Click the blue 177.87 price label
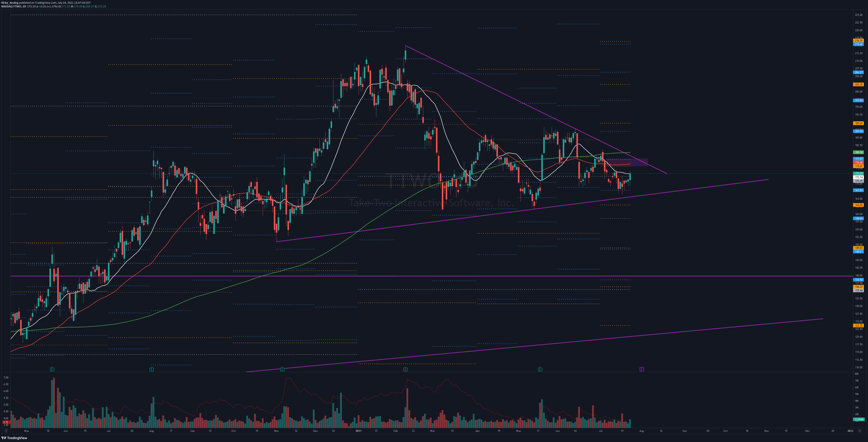The height and width of the screenshot is (442, 868). tap(858, 159)
